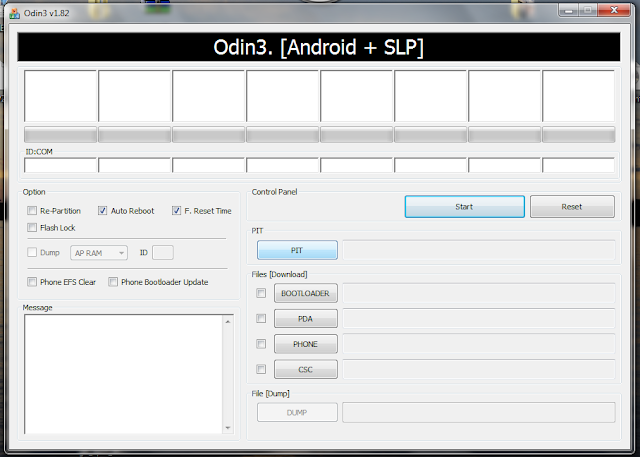Click the Start button
This screenshot has height=457, width=640.
tap(464, 206)
